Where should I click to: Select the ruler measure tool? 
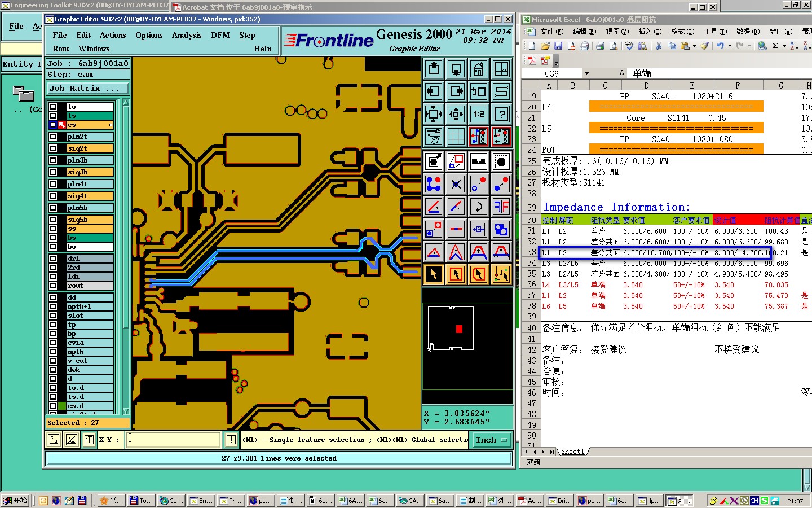pyautogui.click(x=478, y=162)
